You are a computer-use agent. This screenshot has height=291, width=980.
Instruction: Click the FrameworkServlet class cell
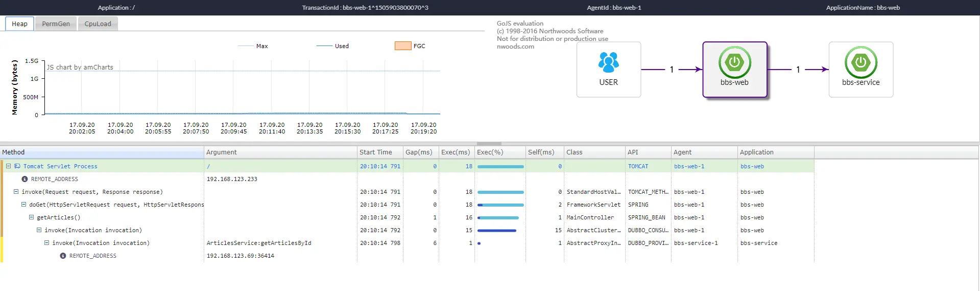pos(593,205)
